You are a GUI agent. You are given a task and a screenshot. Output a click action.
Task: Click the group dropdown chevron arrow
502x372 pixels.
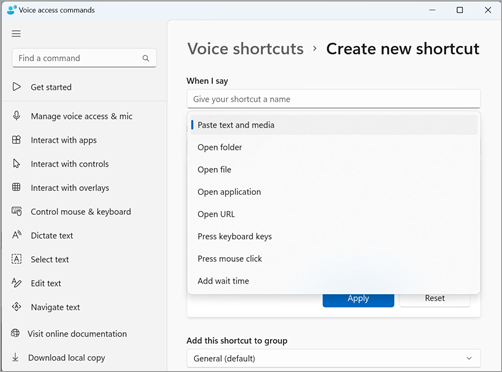(x=469, y=358)
